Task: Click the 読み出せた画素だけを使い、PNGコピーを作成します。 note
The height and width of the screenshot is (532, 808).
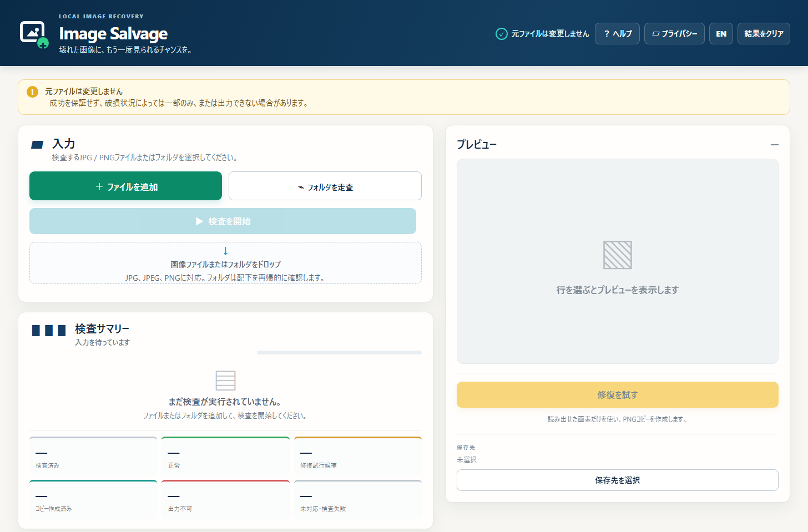Action: [x=618, y=419]
